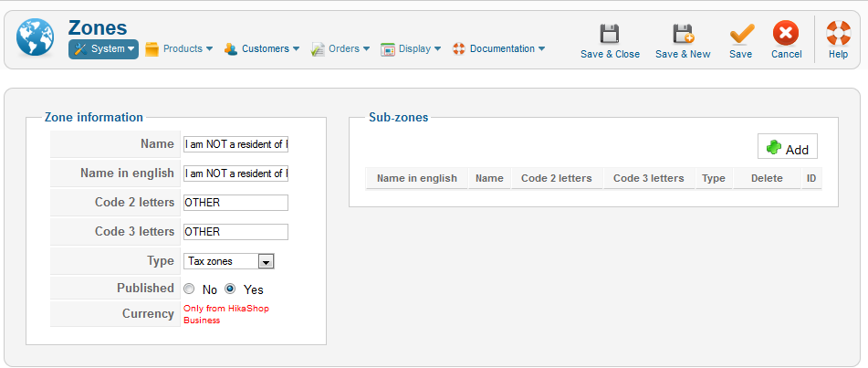Select the No radio for Published

click(x=189, y=289)
